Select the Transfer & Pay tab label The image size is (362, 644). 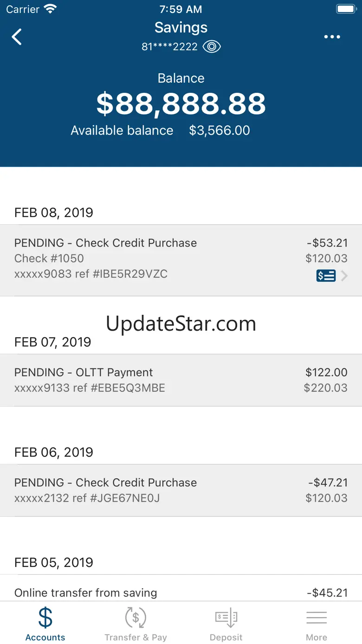(x=136, y=637)
